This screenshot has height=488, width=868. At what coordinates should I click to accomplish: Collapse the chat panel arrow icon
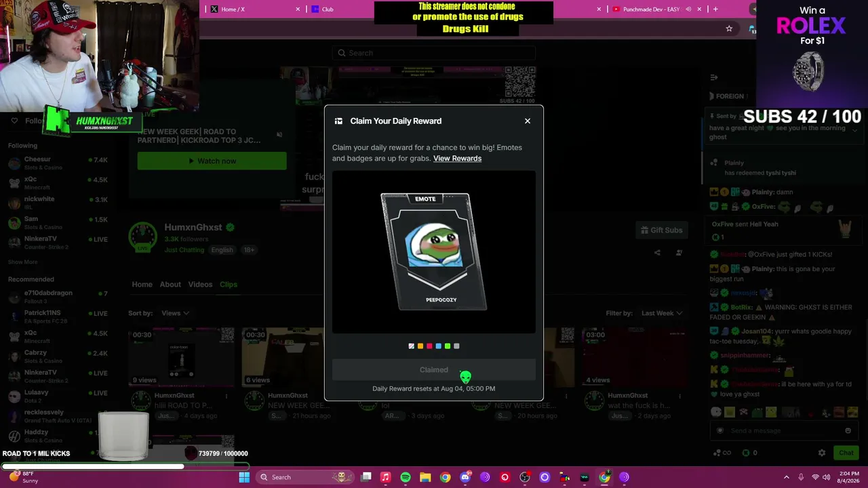click(713, 77)
